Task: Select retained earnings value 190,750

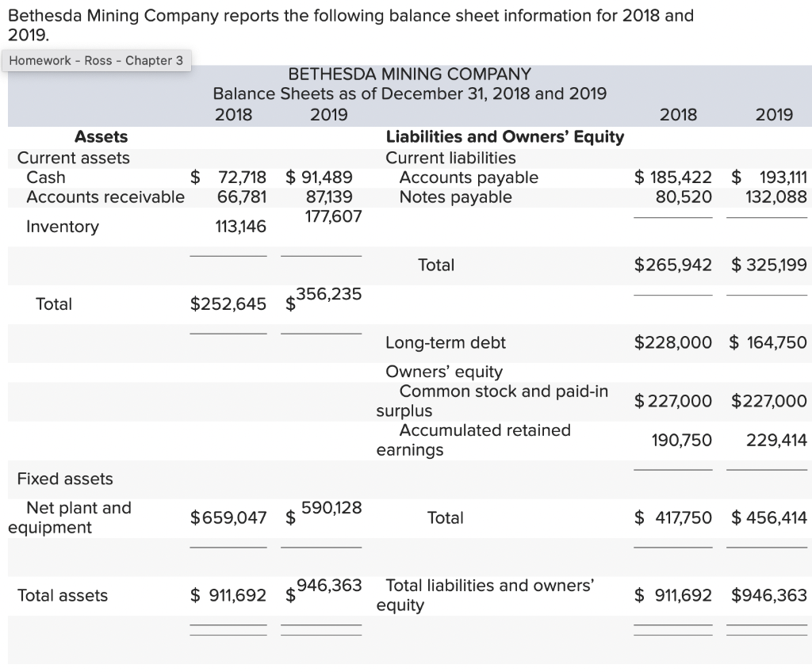Action: [681, 441]
